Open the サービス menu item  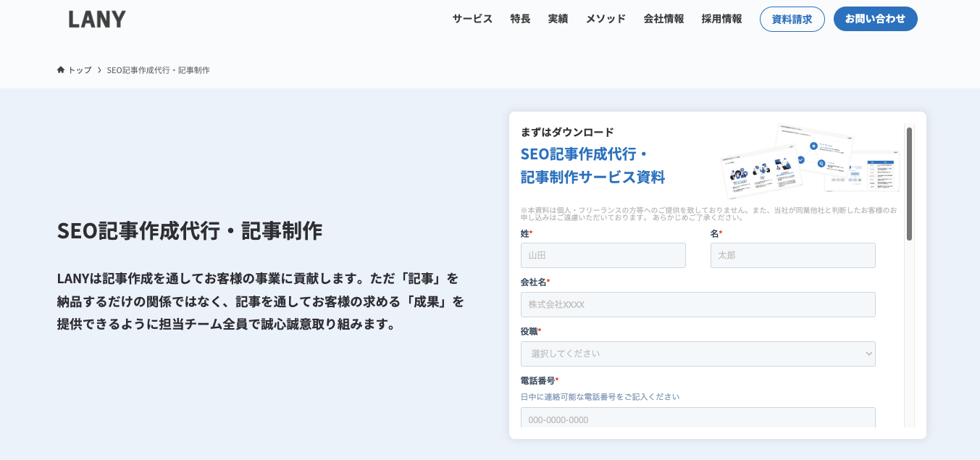coord(471,19)
